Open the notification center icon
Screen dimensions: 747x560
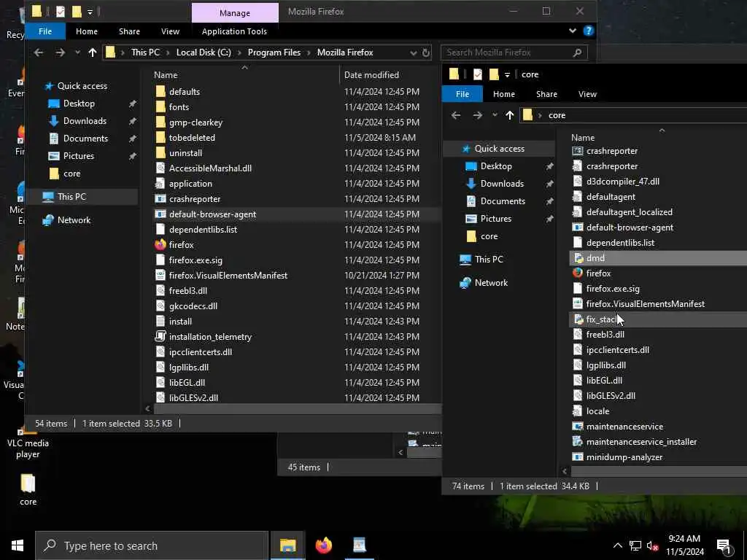tap(724, 546)
